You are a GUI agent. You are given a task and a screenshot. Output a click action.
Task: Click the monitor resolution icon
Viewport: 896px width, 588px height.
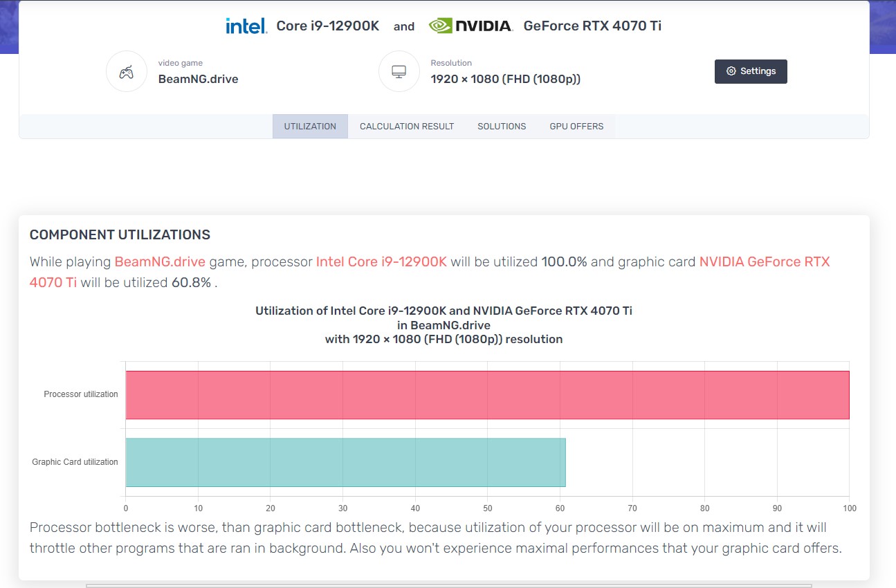coord(399,71)
